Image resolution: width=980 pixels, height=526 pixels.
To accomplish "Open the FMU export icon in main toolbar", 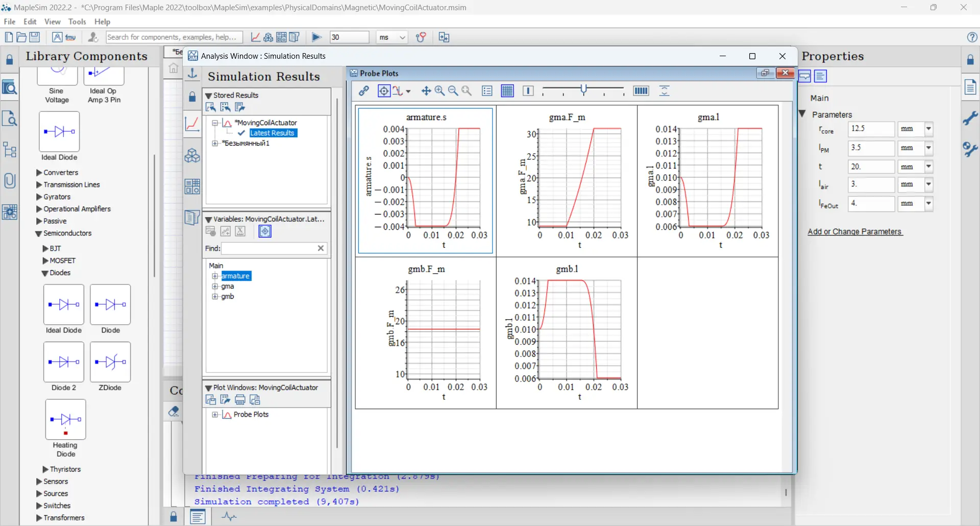I will click(x=70, y=37).
